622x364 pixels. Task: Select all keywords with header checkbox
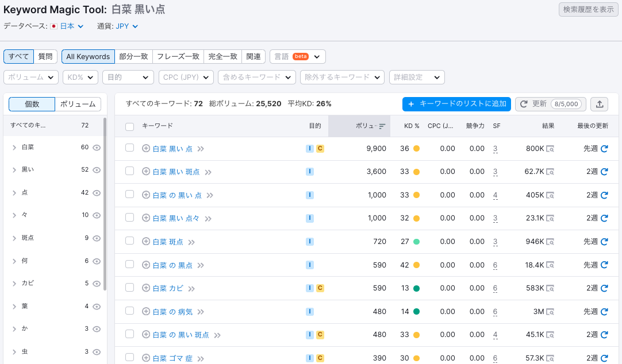point(130,127)
